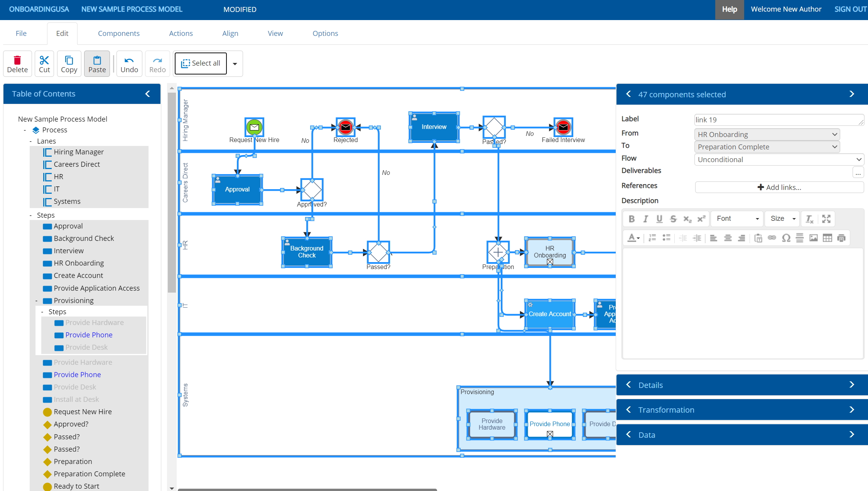Toggle strikethrough formatting in editor
The width and height of the screenshot is (868, 491).
coord(673,219)
